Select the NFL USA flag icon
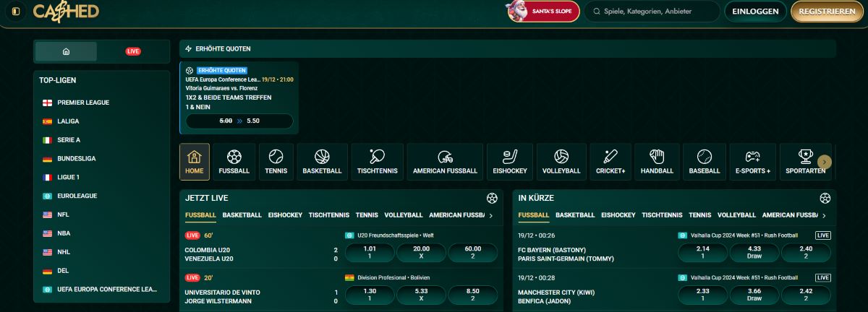Screen dimensions: 868x312 47,214
